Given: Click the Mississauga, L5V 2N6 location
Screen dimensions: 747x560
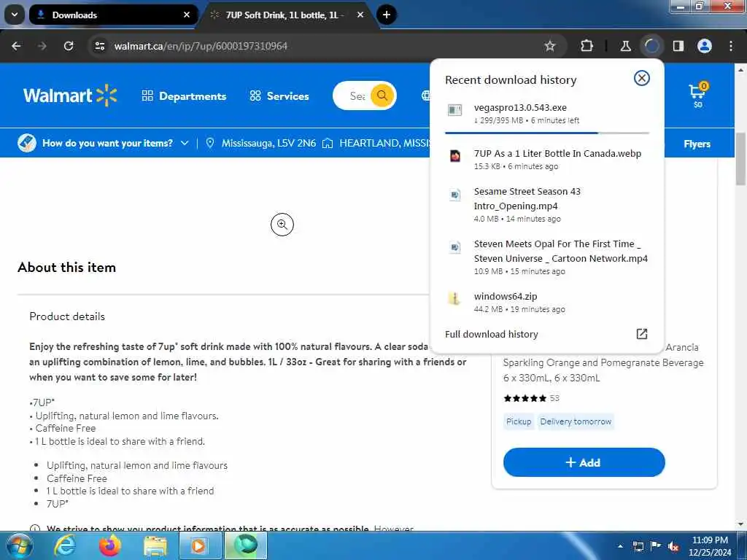Looking at the screenshot, I should coord(260,143).
